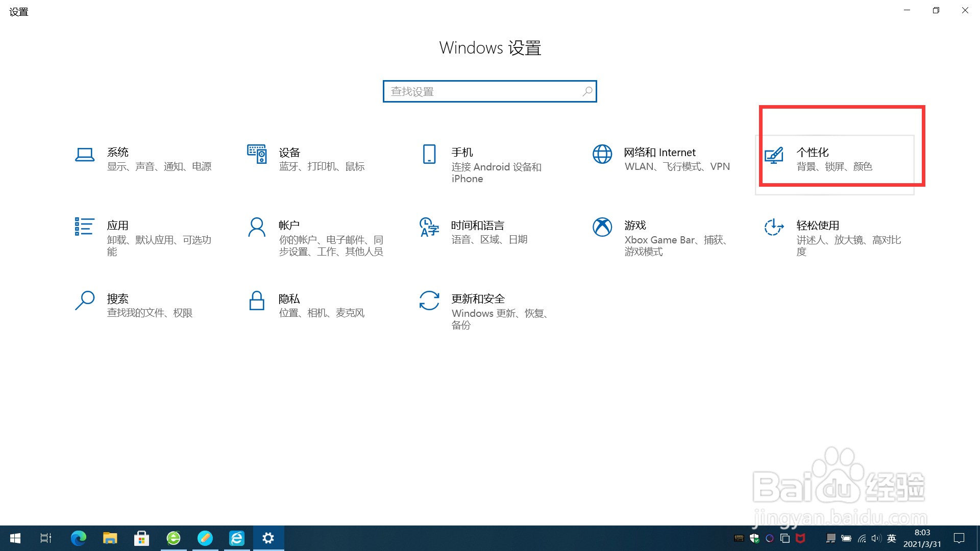Viewport: 980px width, 551px height.
Task: Switch input language via 英 indicator
Action: click(x=892, y=538)
